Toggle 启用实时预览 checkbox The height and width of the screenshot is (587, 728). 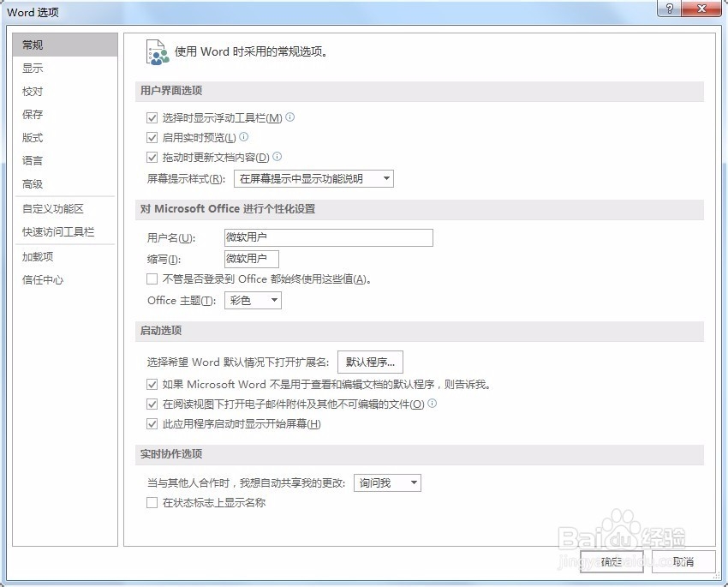click(152, 137)
